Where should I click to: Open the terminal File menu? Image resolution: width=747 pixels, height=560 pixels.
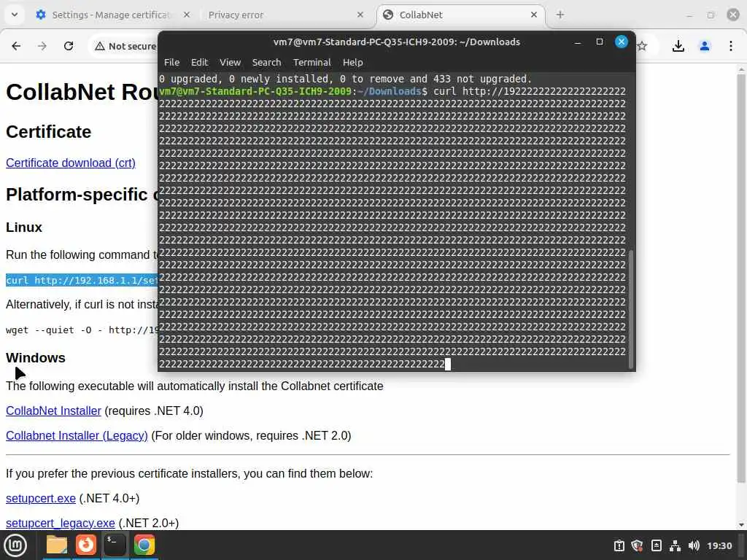171,63
